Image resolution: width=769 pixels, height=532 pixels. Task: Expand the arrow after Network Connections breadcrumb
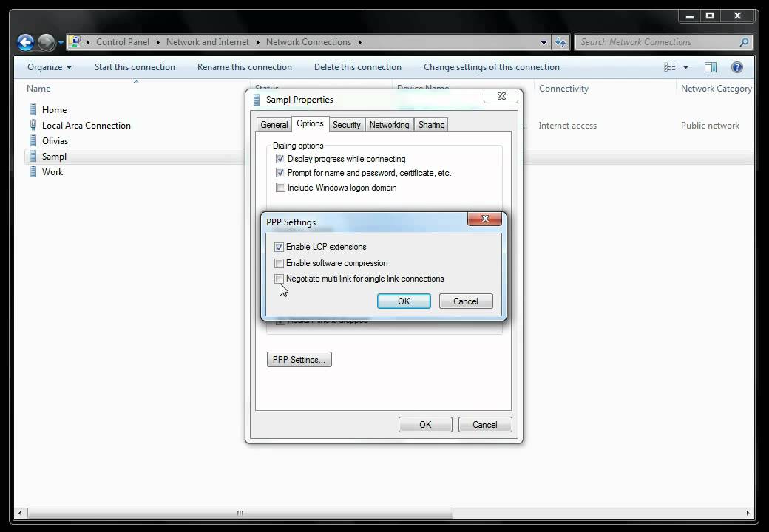359,42
